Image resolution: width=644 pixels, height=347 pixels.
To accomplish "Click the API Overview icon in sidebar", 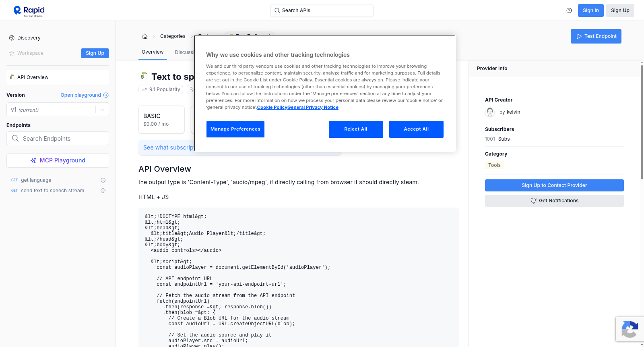I will click(x=12, y=77).
